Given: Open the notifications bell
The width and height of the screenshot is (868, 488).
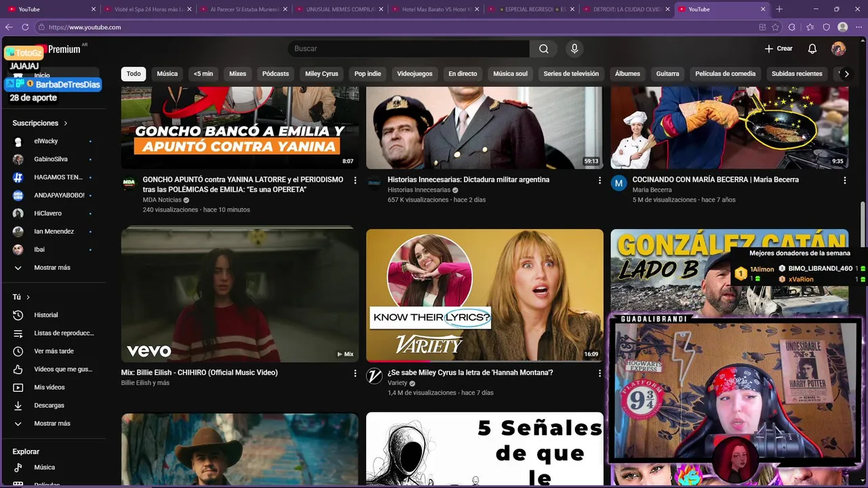Looking at the screenshot, I should [812, 49].
